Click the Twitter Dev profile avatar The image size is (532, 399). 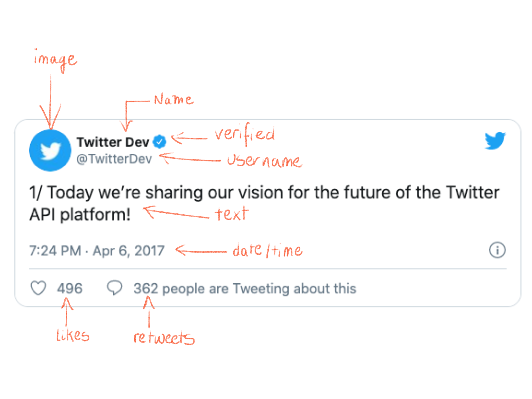[x=50, y=150]
